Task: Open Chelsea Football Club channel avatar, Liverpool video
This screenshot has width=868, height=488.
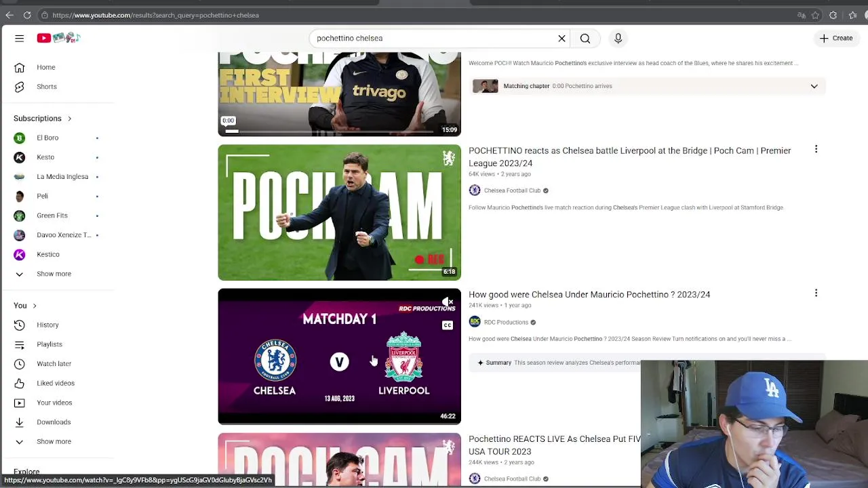Action: coord(475,190)
